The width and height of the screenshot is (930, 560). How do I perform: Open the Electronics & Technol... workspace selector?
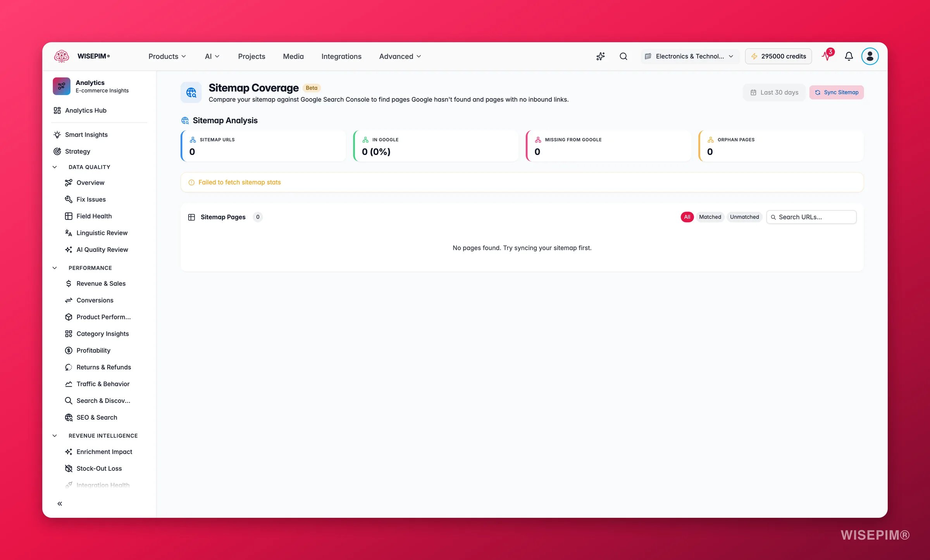690,56
